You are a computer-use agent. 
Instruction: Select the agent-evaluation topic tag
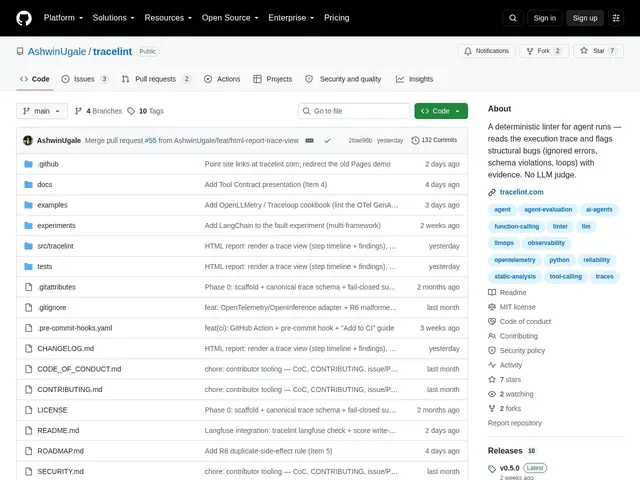point(548,210)
